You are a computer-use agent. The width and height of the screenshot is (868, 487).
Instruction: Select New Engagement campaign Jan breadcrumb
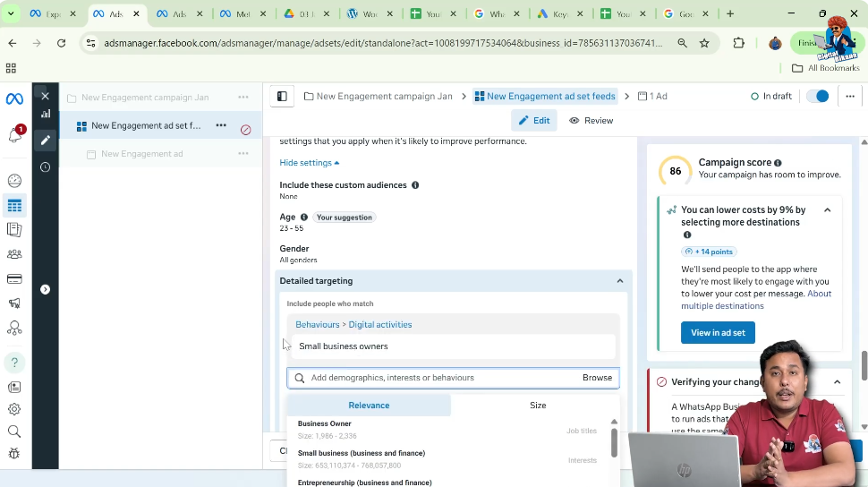(x=379, y=97)
